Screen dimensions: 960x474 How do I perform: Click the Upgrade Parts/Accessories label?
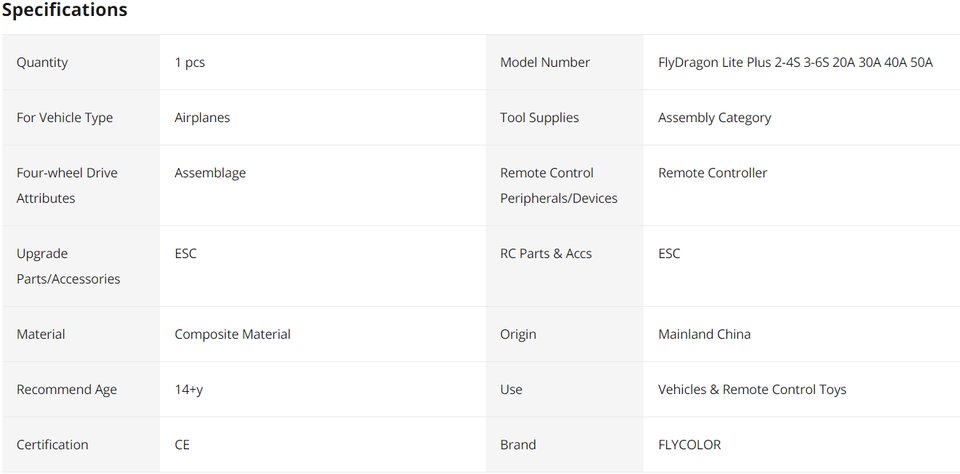tap(67, 266)
